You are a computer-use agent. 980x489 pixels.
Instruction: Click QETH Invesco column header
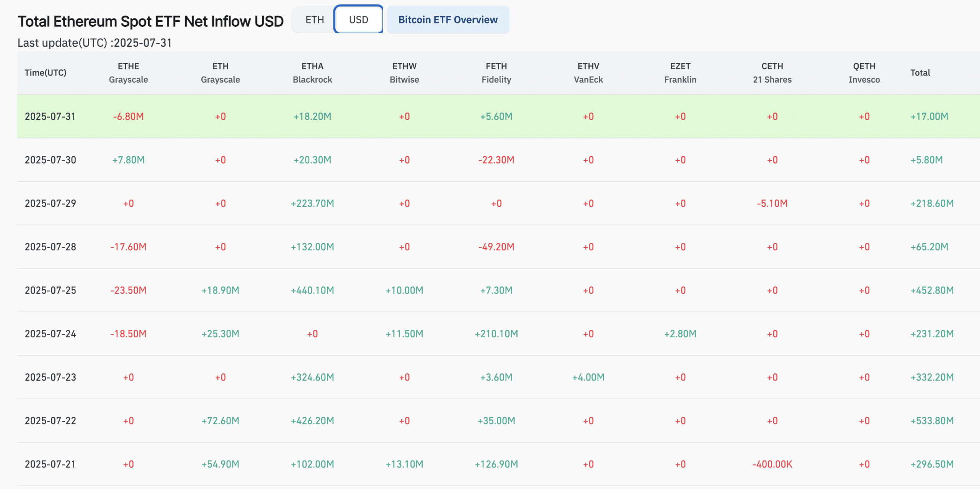(864, 73)
